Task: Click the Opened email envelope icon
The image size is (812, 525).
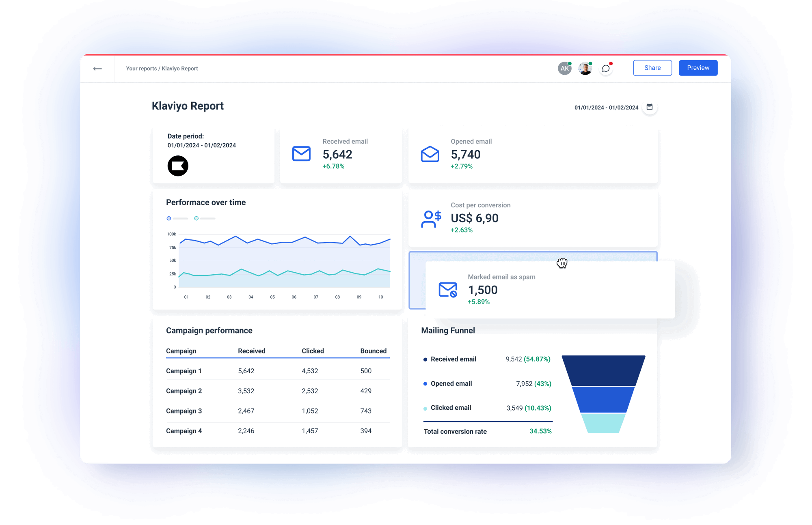Action: pos(430,154)
